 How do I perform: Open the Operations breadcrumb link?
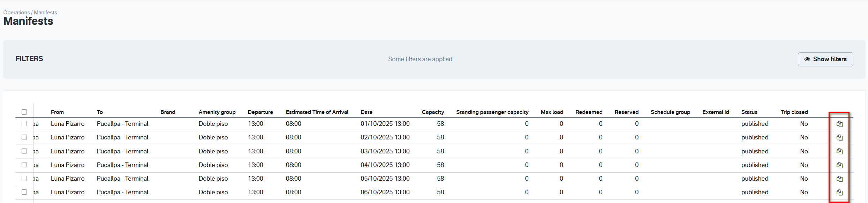pos(16,13)
